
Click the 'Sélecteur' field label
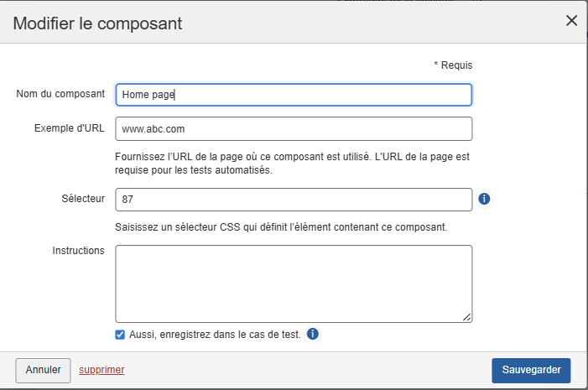(x=81, y=199)
